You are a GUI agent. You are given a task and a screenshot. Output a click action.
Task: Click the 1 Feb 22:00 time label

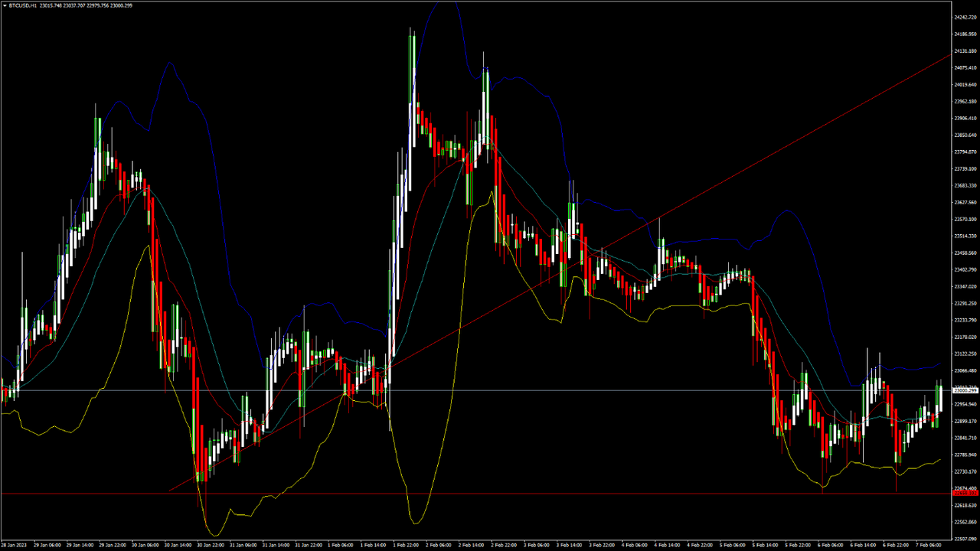click(x=406, y=546)
